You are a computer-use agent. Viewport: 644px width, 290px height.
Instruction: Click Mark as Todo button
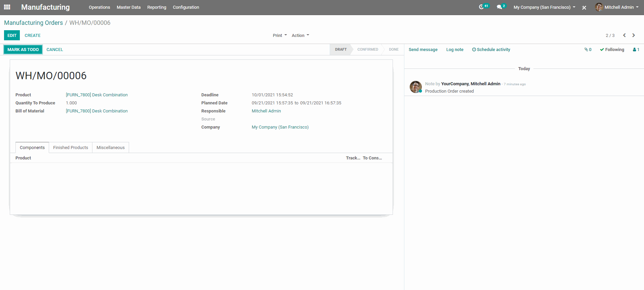coord(23,49)
